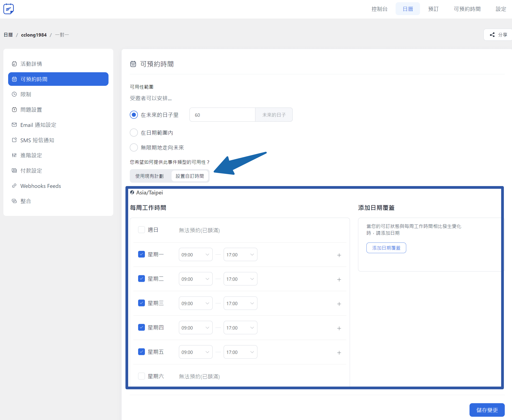
Task: Click the 添加日期覆蓋 button
Action: pos(386,248)
